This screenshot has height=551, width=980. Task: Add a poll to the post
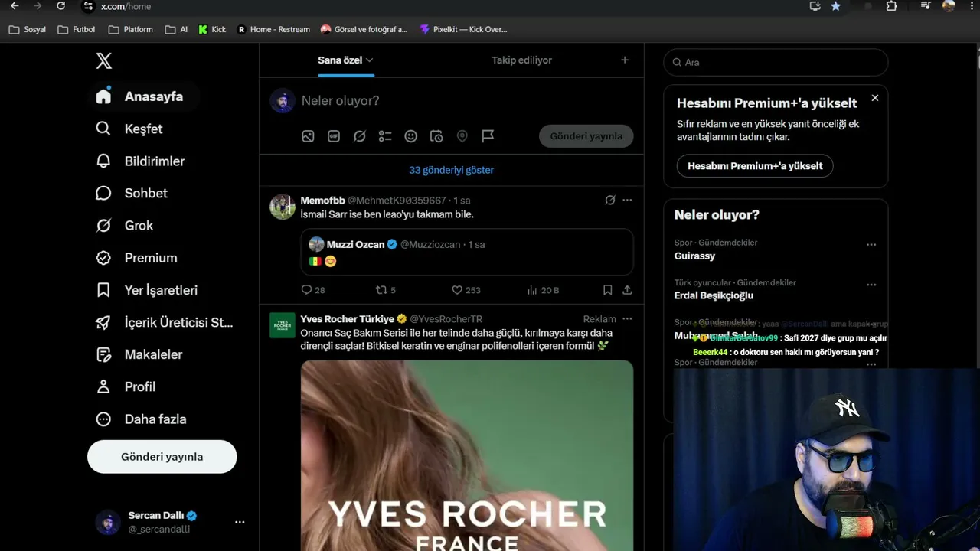[385, 136]
